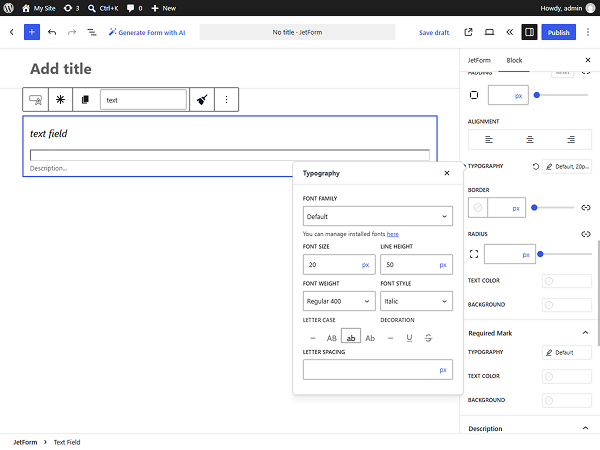Pick the label Text Color swatch

click(x=567, y=281)
